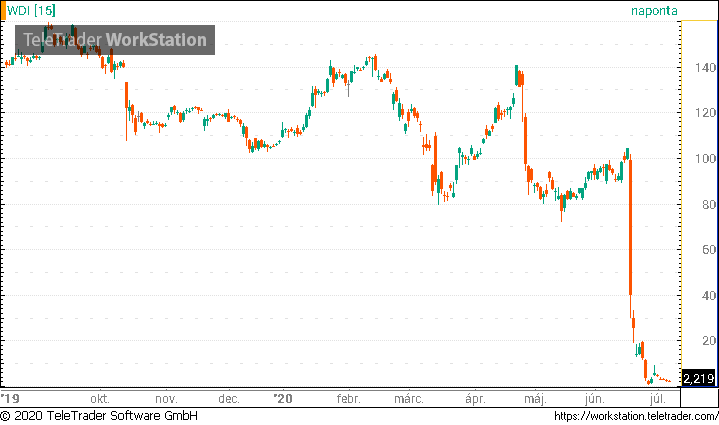719x425 pixels.
Task: Click the 'naponta' interval label
Action: point(654,11)
